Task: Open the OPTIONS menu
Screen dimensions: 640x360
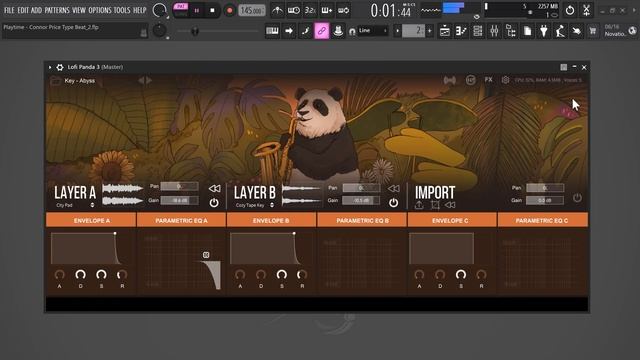Action: point(100,10)
